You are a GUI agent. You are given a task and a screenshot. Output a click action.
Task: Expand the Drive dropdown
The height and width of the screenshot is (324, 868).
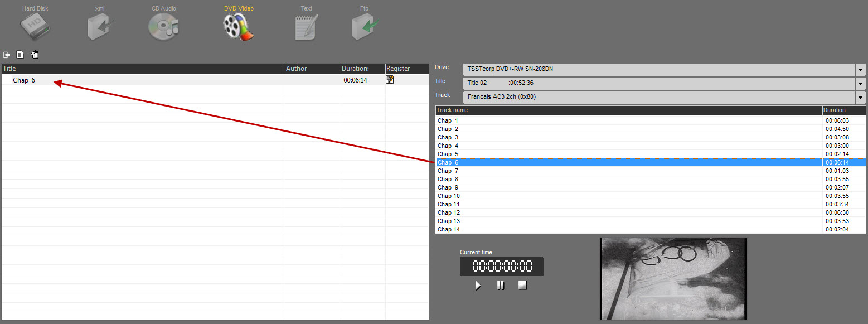tap(861, 70)
